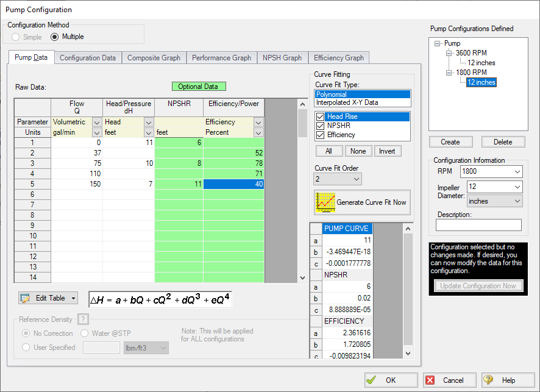Click the raw data table vertical scrollbar

302,195
